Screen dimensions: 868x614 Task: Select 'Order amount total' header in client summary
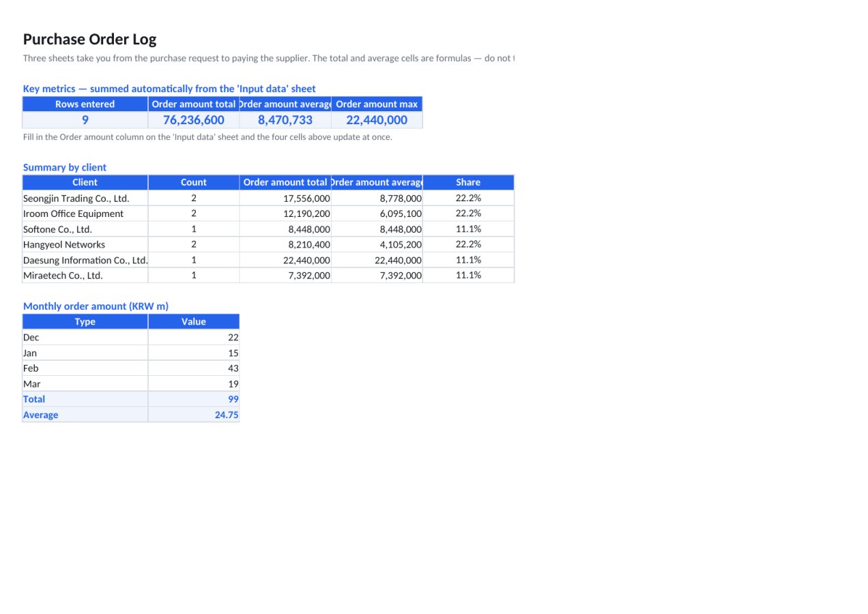[285, 183]
